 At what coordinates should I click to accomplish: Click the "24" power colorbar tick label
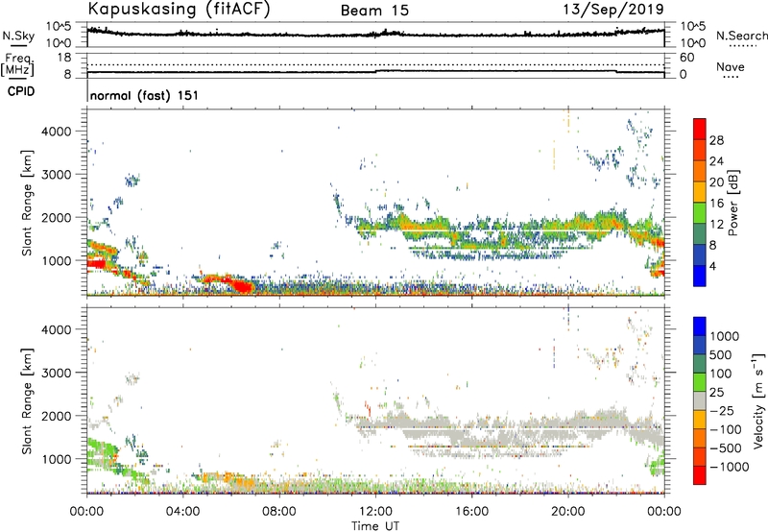(x=716, y=161)
